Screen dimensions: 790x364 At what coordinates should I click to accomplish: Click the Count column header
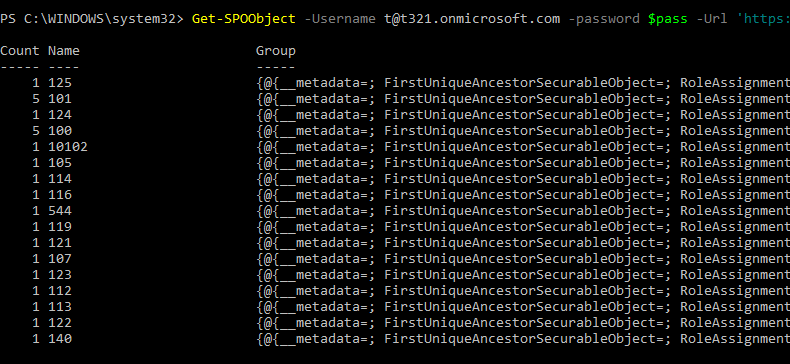tap(20, 51)
